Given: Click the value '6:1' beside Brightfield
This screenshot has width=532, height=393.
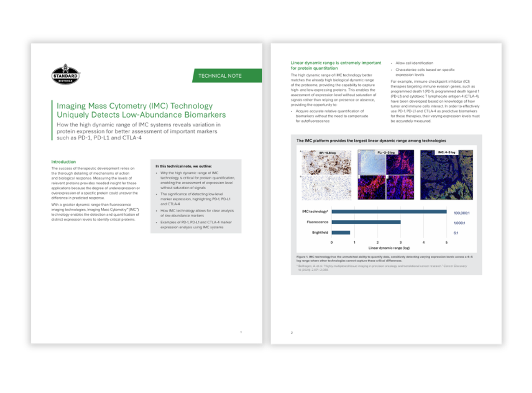Looking at the screenshot, I should coord(456,233).
